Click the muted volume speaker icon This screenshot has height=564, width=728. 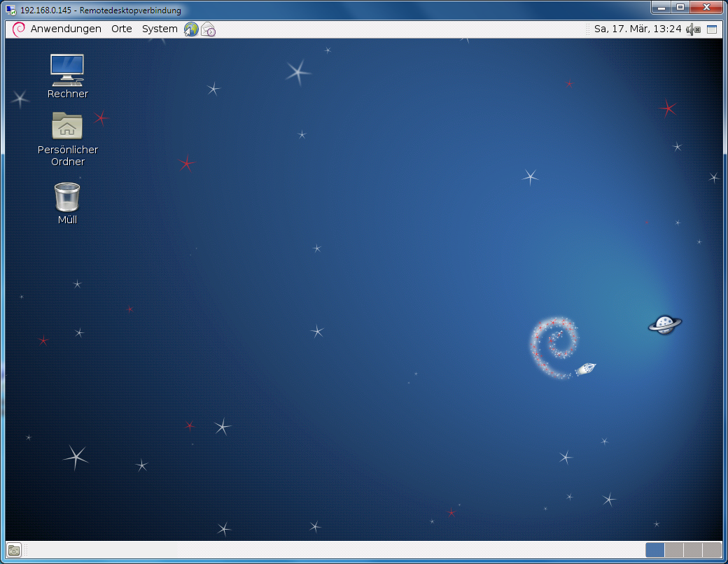(x=693, y=29)
